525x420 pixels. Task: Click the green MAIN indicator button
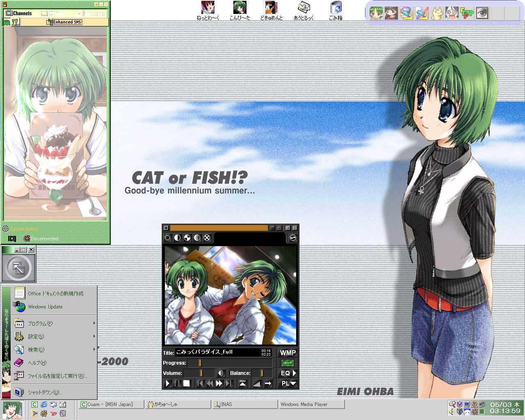tap(288, 363)
